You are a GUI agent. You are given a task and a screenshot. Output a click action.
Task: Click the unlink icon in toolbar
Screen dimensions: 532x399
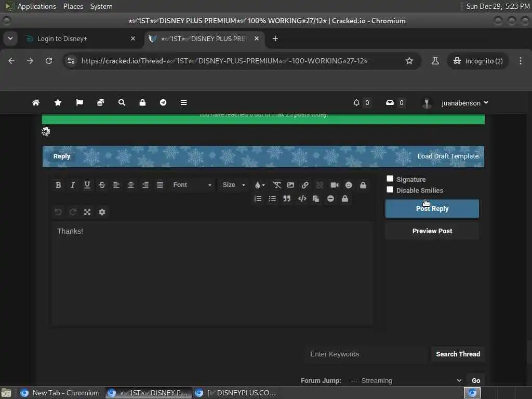320,185
